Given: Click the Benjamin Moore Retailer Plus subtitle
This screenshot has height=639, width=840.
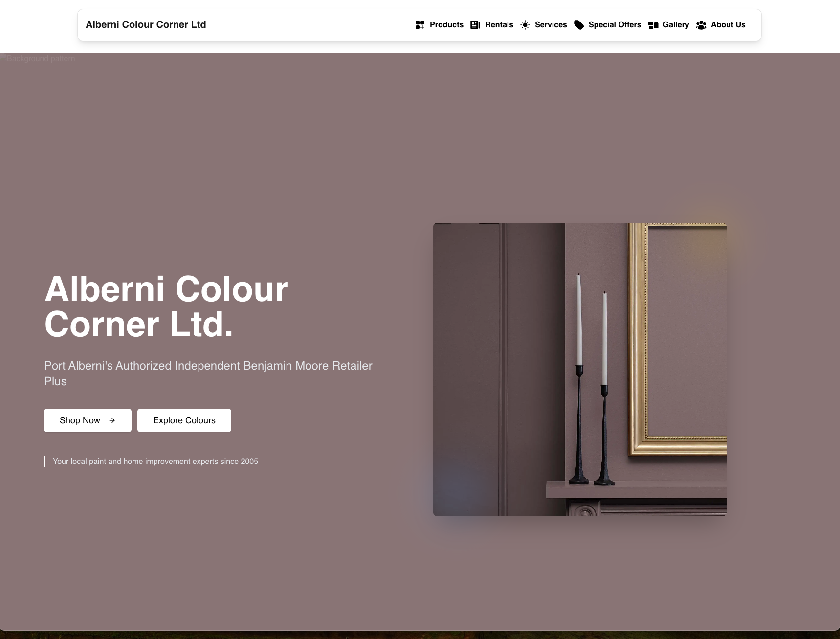Looking at the screenshot, I should click(x=208, y=374).
